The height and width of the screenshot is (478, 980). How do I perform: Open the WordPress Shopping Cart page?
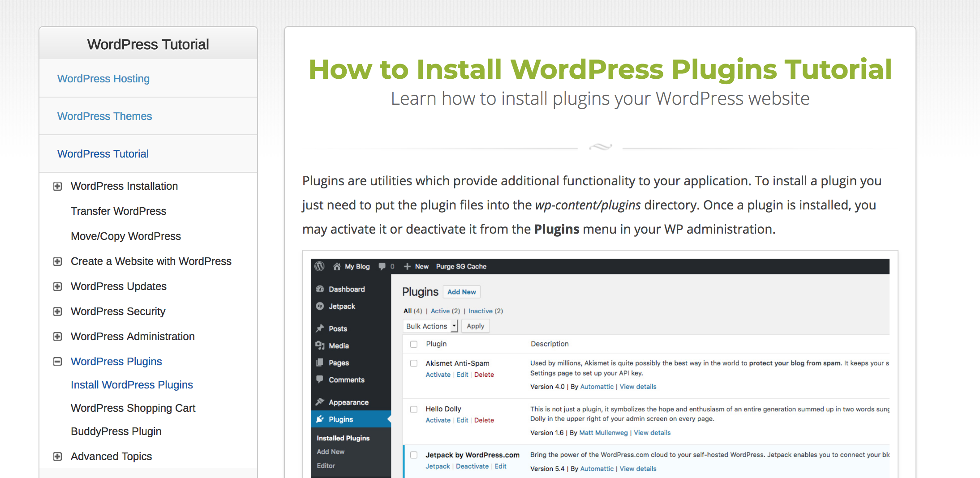(x=133, y=408)
